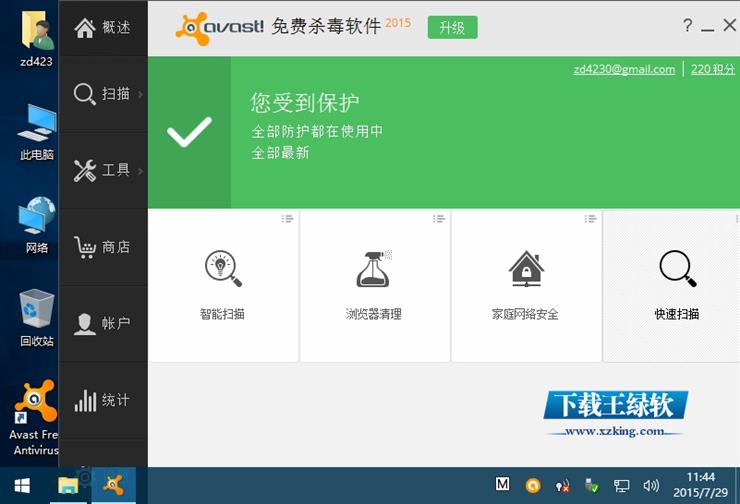Open the orange Avast tray icon
This screenshot has width=740, height=504.
[x=533, y=485]
